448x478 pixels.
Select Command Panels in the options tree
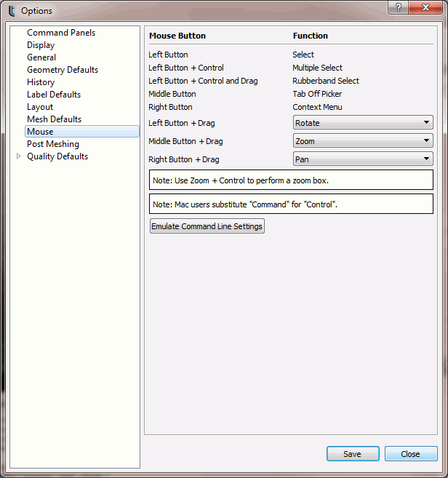[61, 33]
